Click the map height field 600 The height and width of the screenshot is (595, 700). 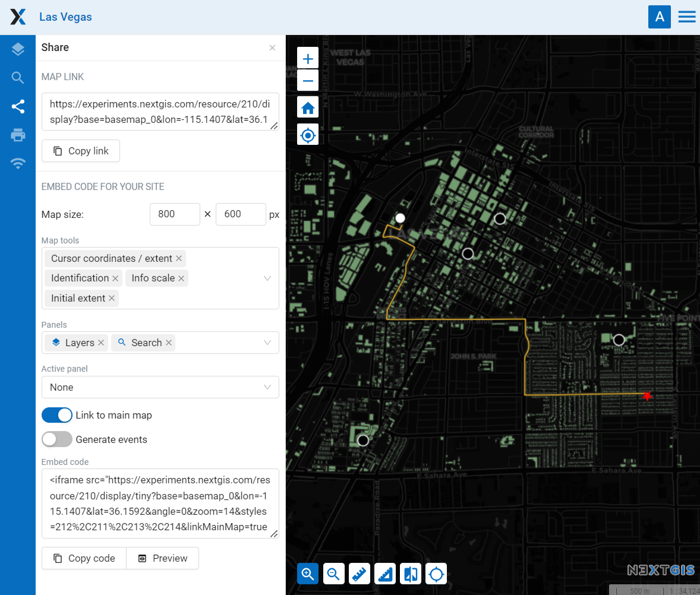(241, 214)
